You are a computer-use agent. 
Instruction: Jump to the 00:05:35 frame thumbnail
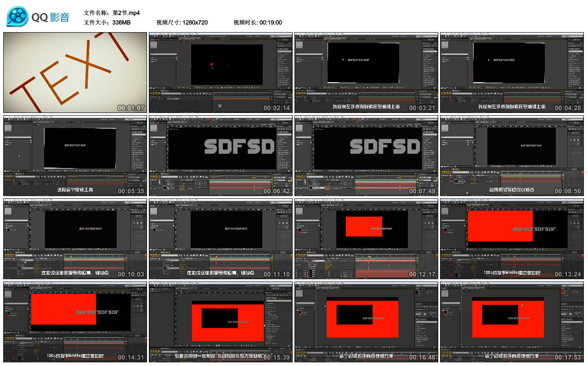click(x=75, y=156)
